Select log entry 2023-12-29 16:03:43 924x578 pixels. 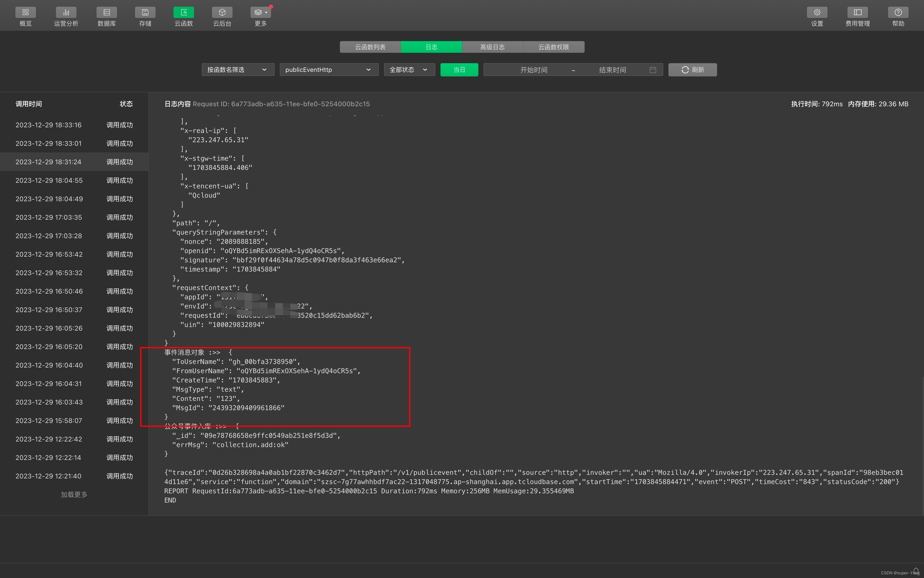(74, 402)
